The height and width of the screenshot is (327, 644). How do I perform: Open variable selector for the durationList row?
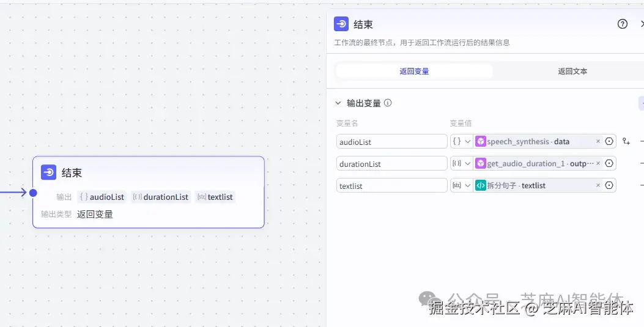pos(609,163)
